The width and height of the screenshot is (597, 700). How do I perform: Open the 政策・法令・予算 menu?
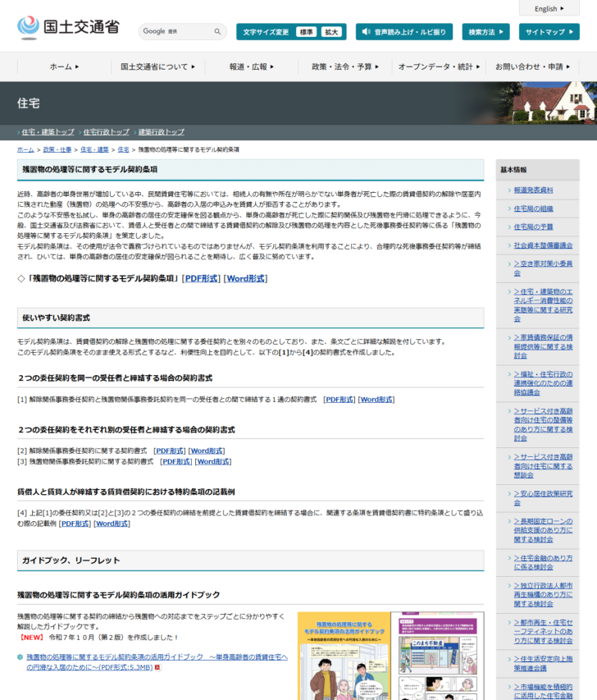pos(345,67)
